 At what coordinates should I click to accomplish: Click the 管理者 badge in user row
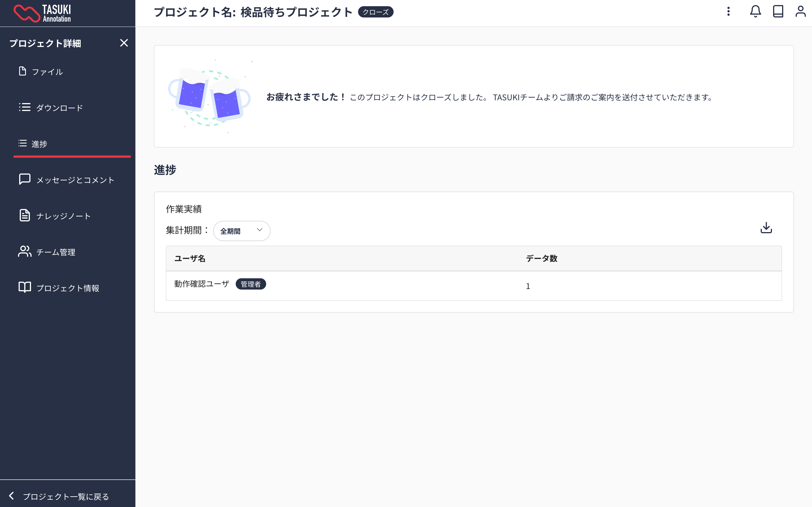point(251,284)
